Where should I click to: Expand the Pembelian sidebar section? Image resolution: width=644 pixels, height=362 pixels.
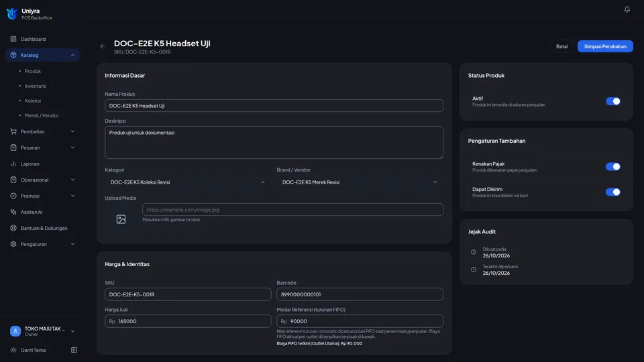(x=43, y=132)
